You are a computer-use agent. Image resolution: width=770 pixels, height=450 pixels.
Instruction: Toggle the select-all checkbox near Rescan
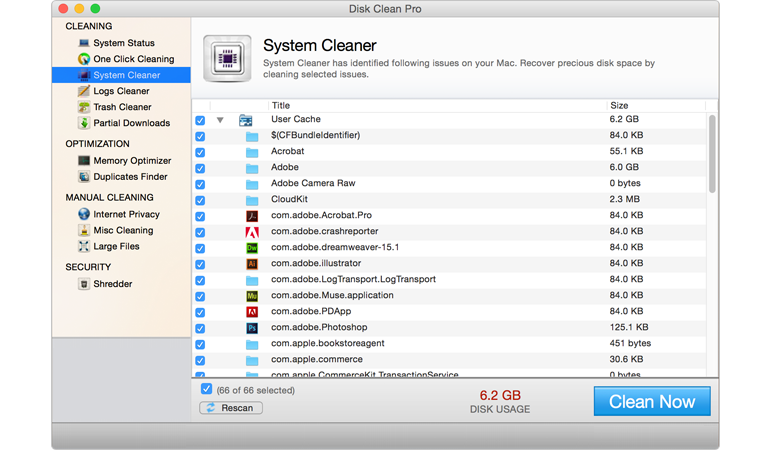click(206, 389)
